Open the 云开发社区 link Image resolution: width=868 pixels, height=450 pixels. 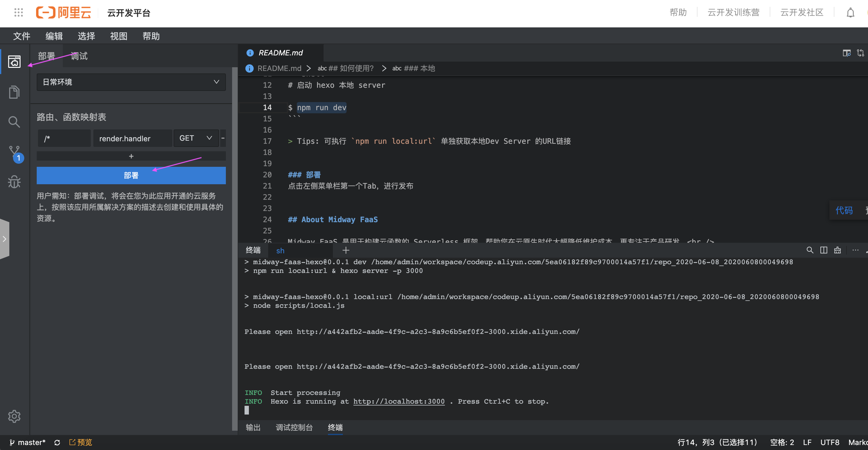pyautogui.click(x=802, y=12)
